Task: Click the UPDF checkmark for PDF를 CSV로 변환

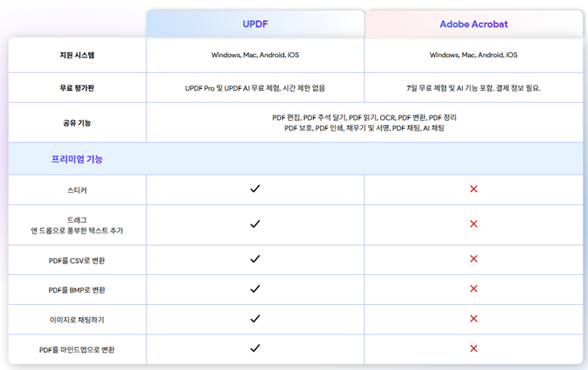Action: point(255,259)
